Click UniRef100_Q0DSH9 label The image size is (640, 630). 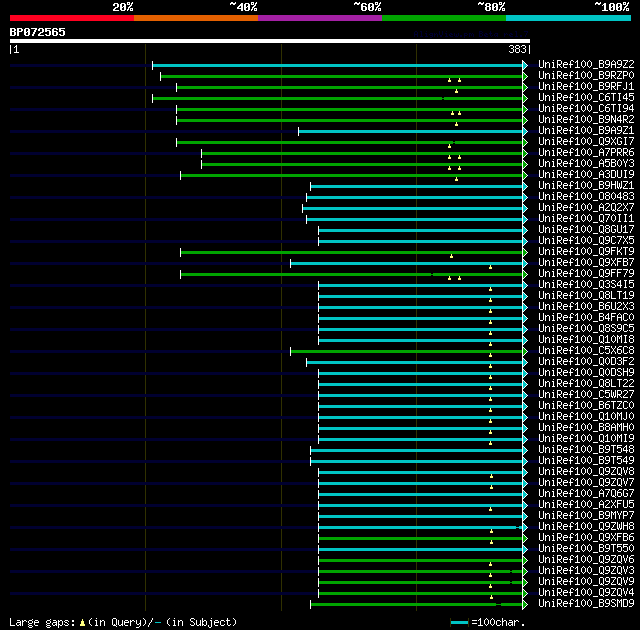click(586, 373)
